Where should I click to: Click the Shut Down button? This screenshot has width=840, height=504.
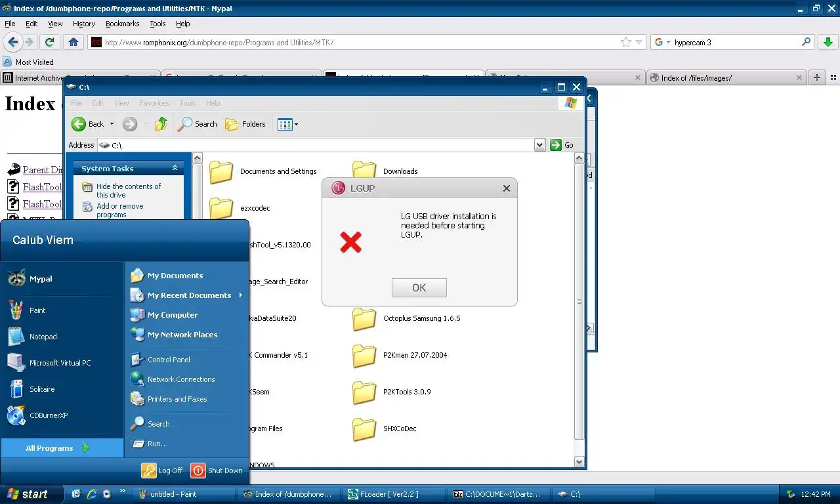217,471
